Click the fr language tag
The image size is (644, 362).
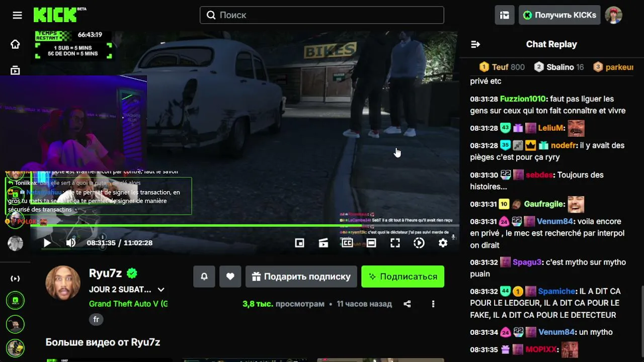(96, 319)
